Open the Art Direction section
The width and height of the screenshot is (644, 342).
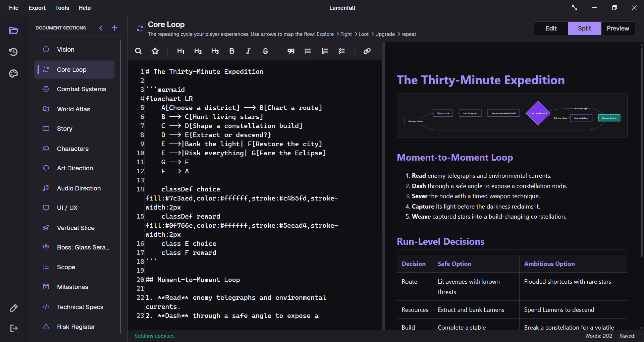(x=74, y=168)
